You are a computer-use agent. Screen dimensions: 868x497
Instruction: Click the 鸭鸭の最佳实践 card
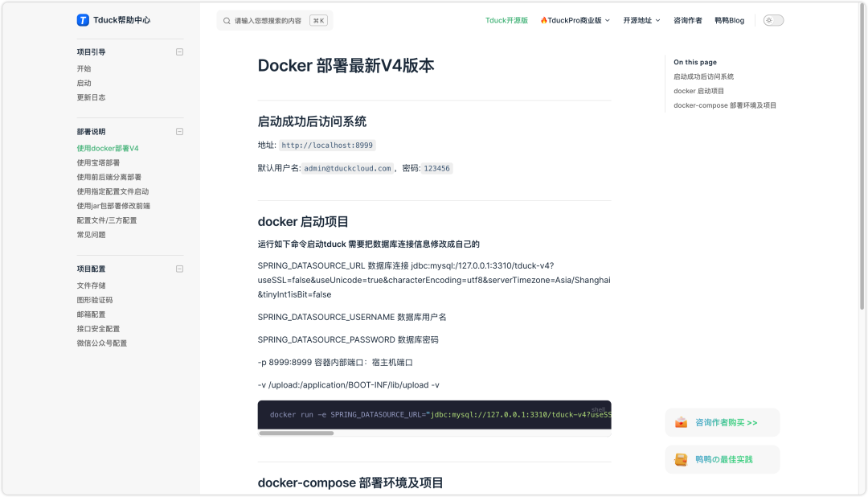[723, 460]
